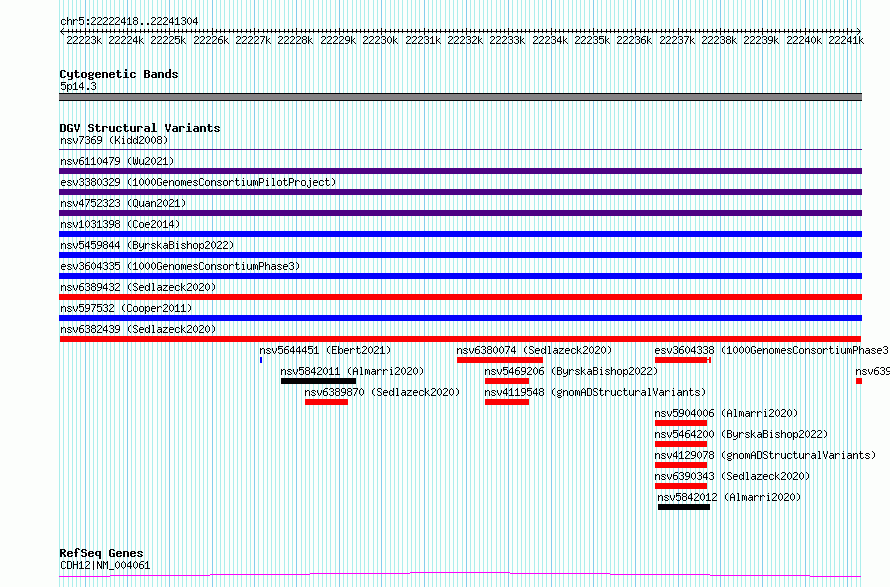Click the nsv4752323 (Quan2021) label

123,203
